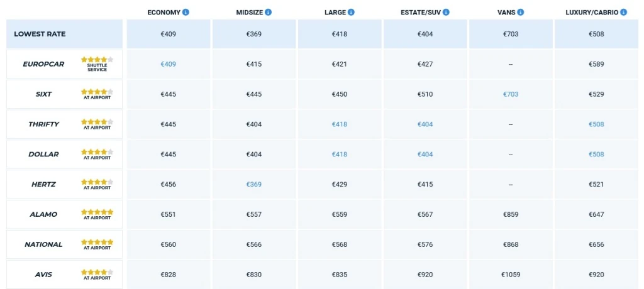Image resolution: width=644 pixels, height=289 pixels.
Task: Open the Large category info icon
Action: 351,13
